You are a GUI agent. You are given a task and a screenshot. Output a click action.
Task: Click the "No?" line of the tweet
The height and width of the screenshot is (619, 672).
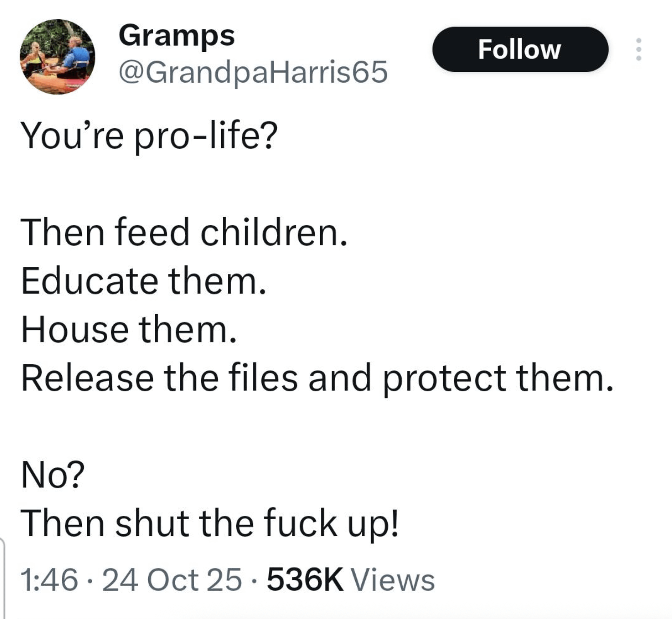(x=53, y=474)
